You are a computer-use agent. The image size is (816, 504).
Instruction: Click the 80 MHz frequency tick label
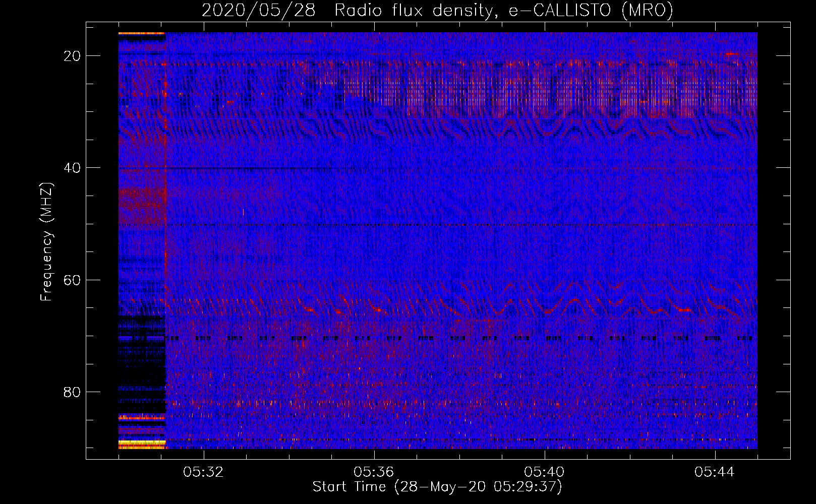[72, 392]
